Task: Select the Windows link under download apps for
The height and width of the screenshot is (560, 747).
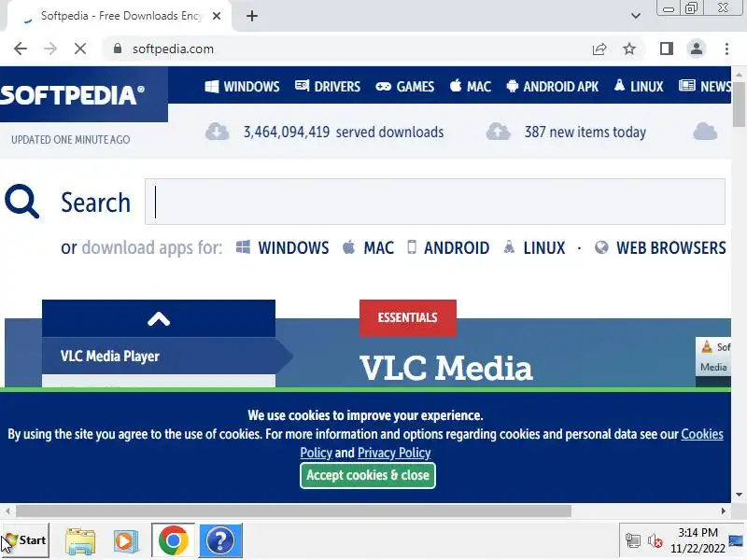Action: [x=283, y=247]
